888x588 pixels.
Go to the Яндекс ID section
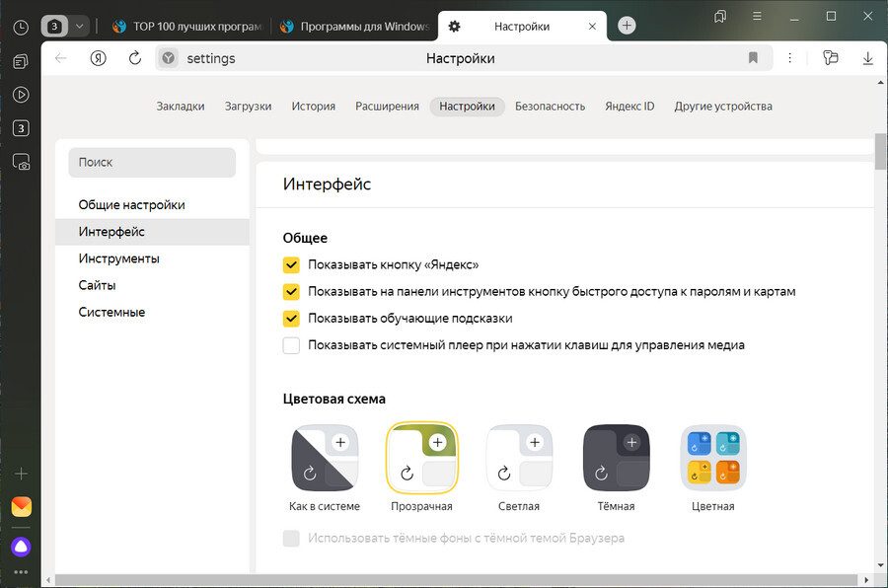(629, 107)
